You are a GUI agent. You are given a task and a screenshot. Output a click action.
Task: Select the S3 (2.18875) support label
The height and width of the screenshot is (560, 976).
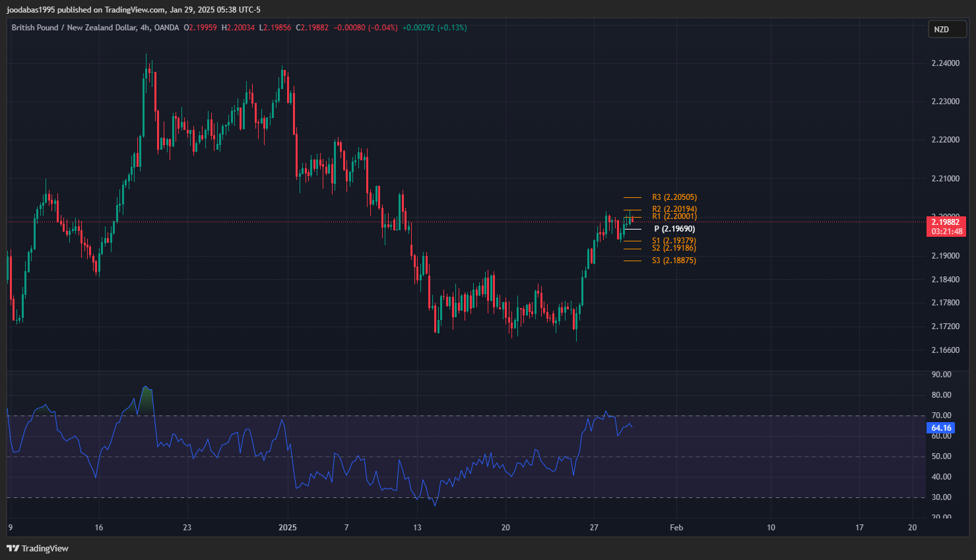click(674, 261)
